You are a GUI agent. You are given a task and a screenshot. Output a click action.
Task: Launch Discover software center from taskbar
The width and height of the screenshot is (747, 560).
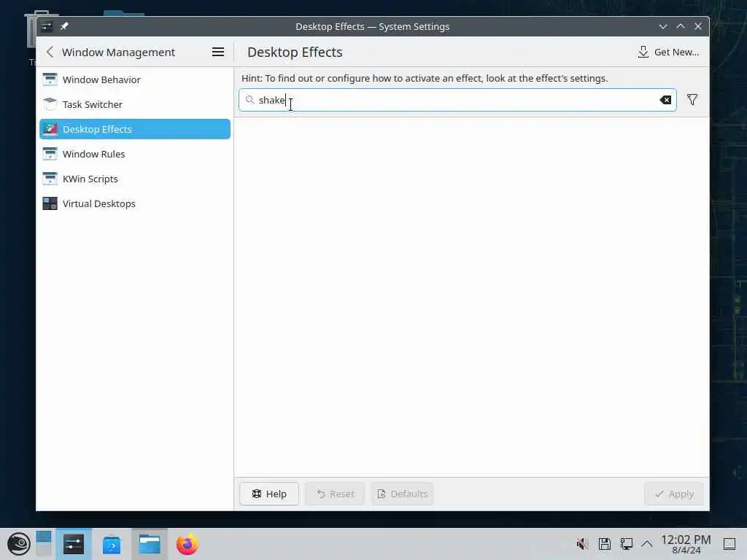[x=112, y=544]
